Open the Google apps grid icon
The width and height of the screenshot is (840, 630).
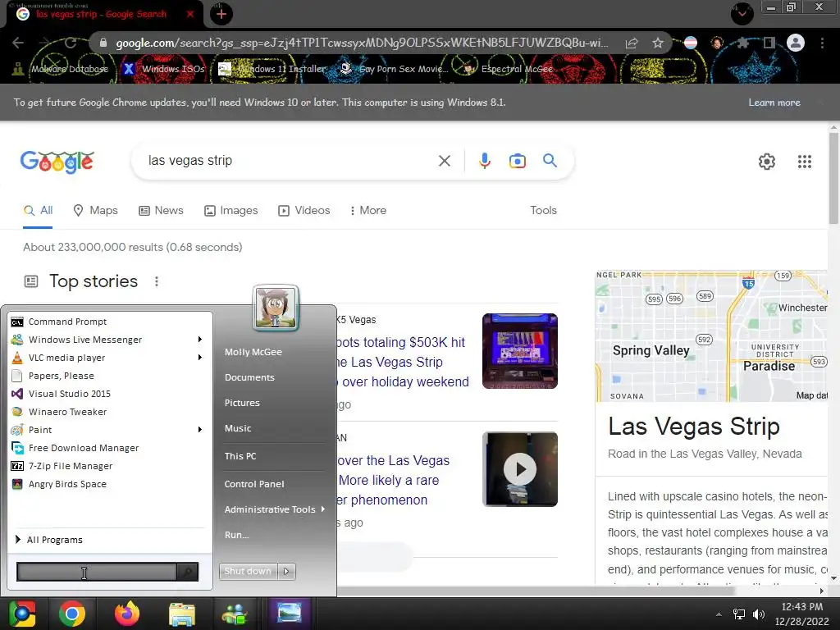(x=804, y=162)
